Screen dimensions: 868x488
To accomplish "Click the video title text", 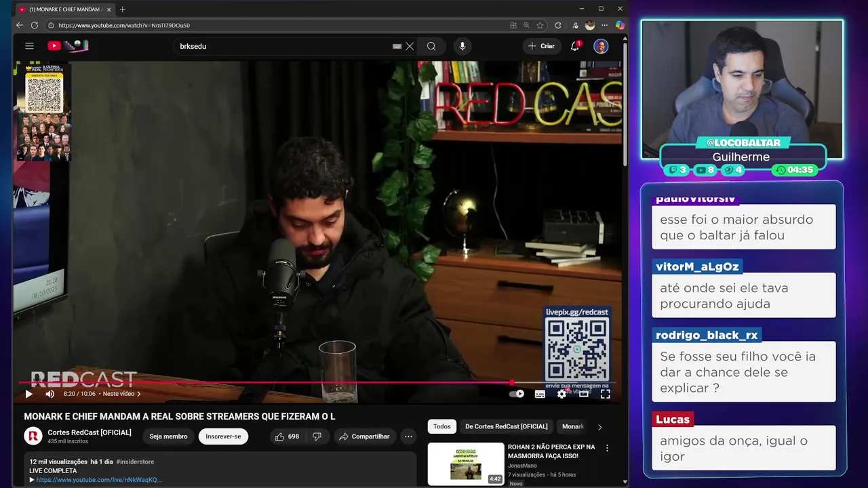I will pyautogui.click(x=180, y=417).
